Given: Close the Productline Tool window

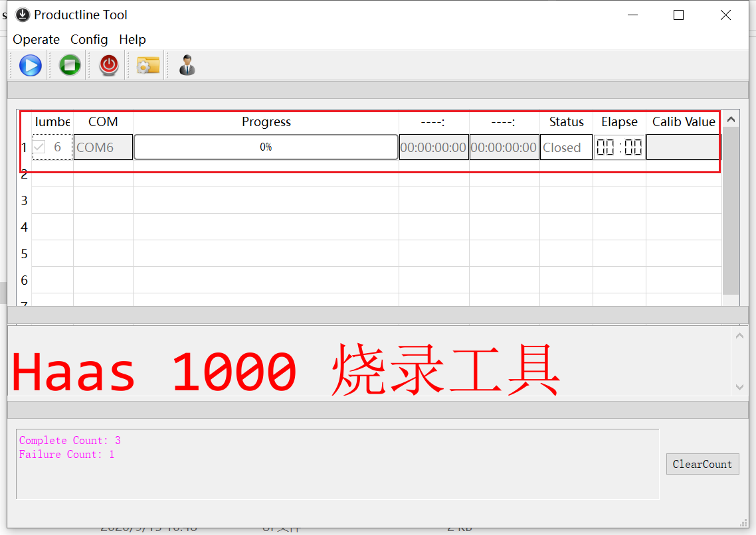Looking at the screenshot, I should (x=725, y=15).
